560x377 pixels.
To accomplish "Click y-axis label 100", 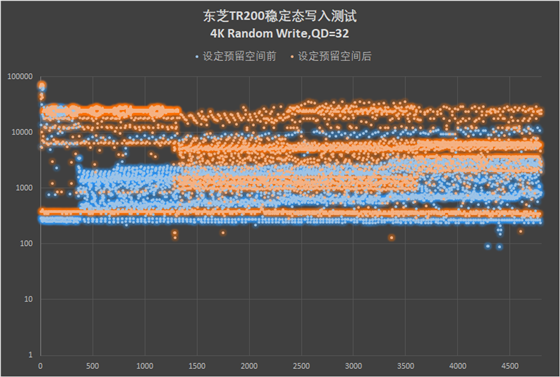I will pyautogui.click(x=26, y=243).
